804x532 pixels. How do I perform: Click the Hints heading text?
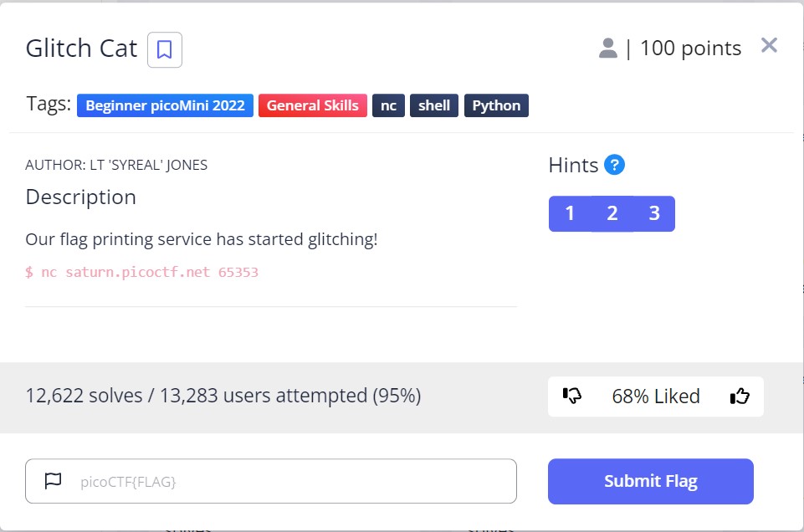[x=573, y=166]
